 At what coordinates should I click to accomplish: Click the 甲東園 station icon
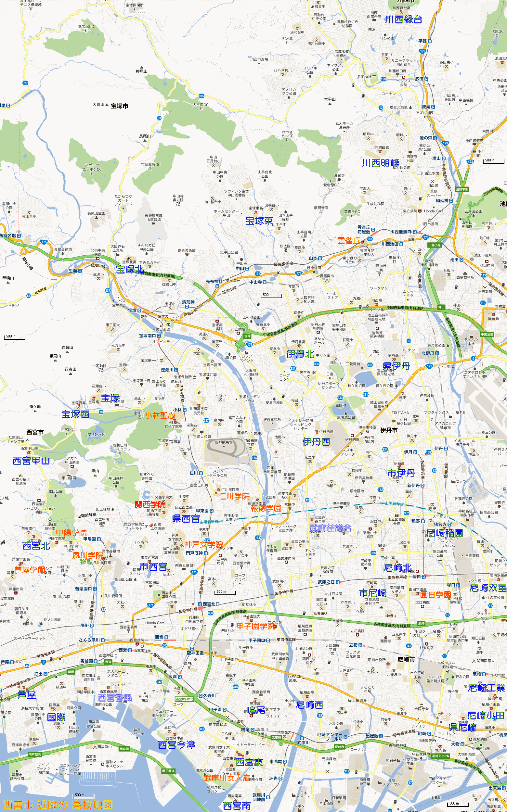[212, 511]
